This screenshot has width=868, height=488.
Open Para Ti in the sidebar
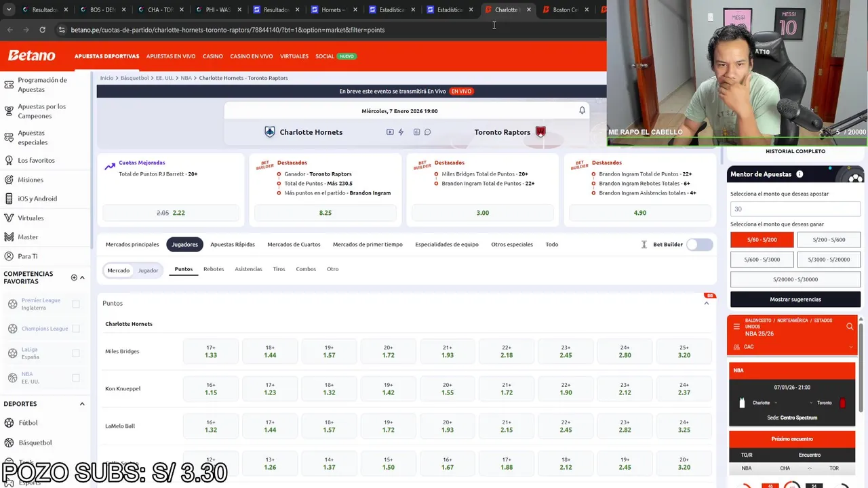click(28, 256)
